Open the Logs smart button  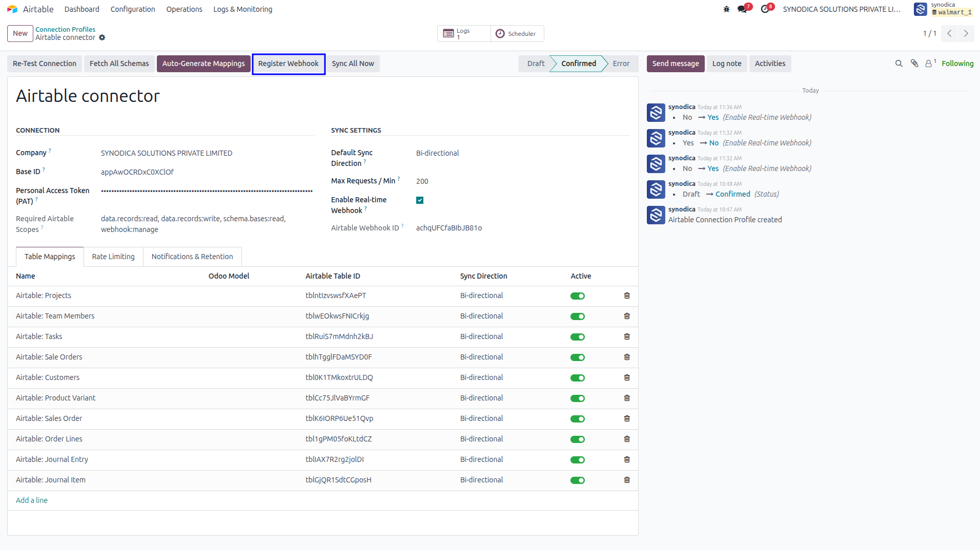[463, 34]
